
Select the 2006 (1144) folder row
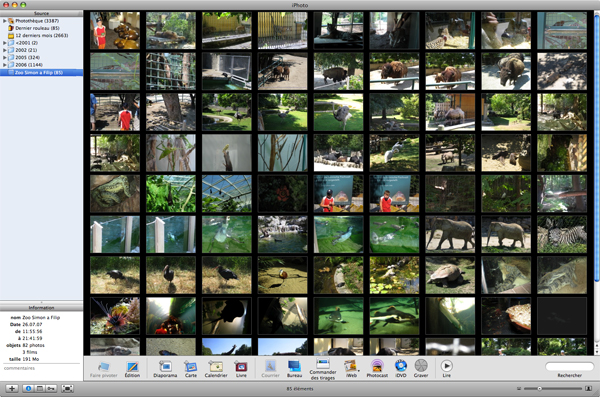[41, 65]
